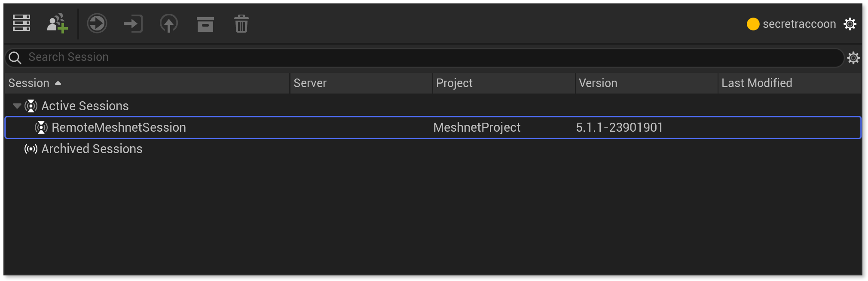This screenshot has height=281, width=868.
Task: Restore a session using the up-arrow icon
Action: [x=169, y=24]
